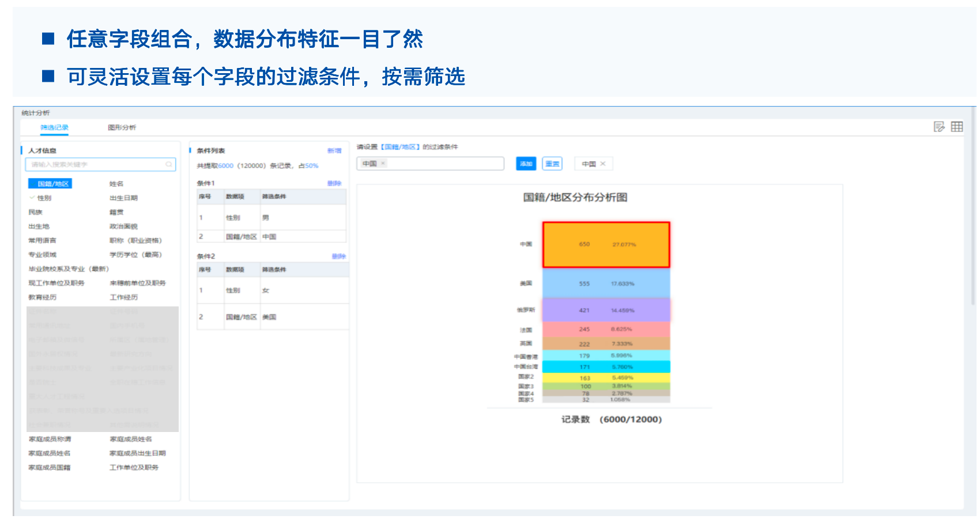Click the 人才信息 keyword search field
Viewport: 980px width, 523px height.
point(95,165)
